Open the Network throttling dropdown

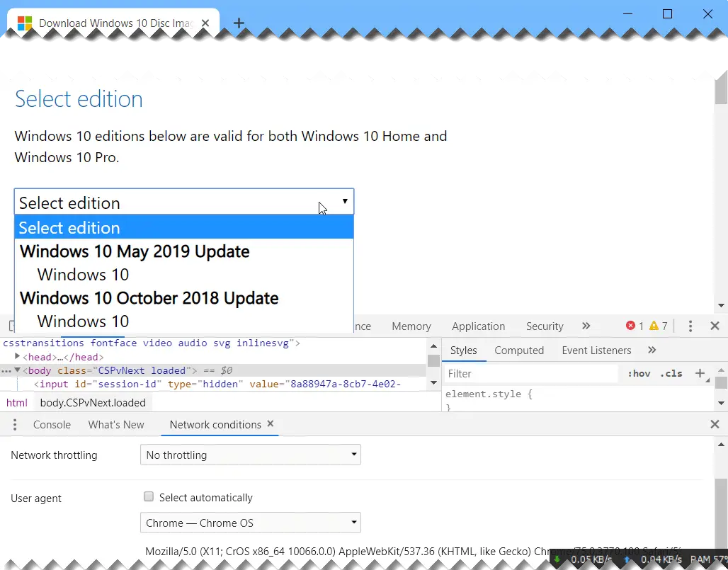(250, 455)
